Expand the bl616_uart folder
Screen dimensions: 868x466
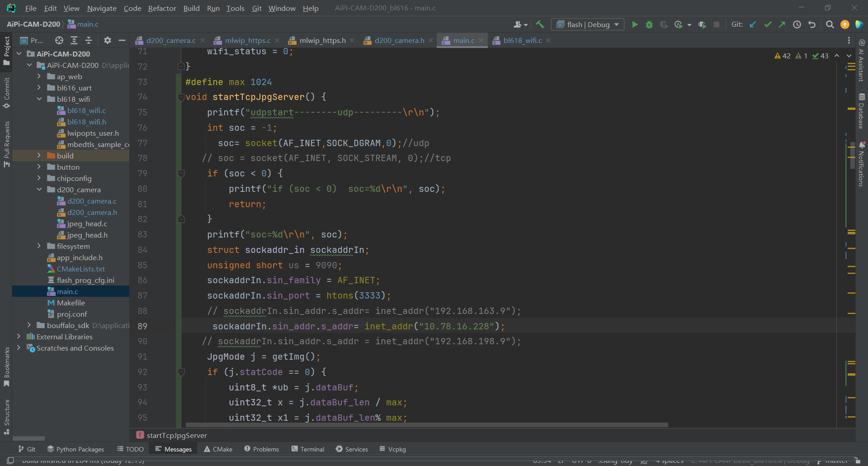(39, 88)
